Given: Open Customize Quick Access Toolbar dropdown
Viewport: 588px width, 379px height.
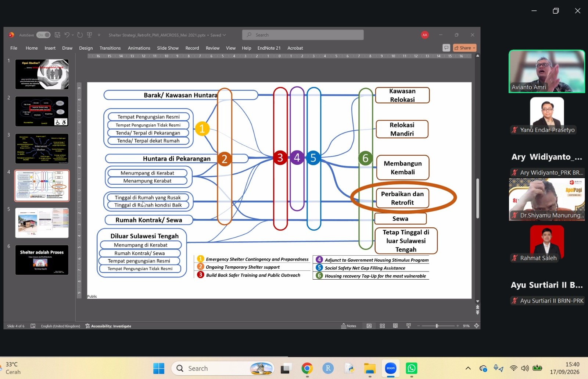Looking at the screenshot, I should pyautogui.click(x=99, y=35).
